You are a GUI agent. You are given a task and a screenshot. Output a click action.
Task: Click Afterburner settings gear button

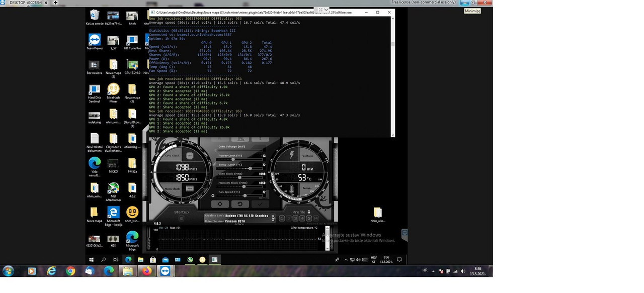click(x=219, y=204)
